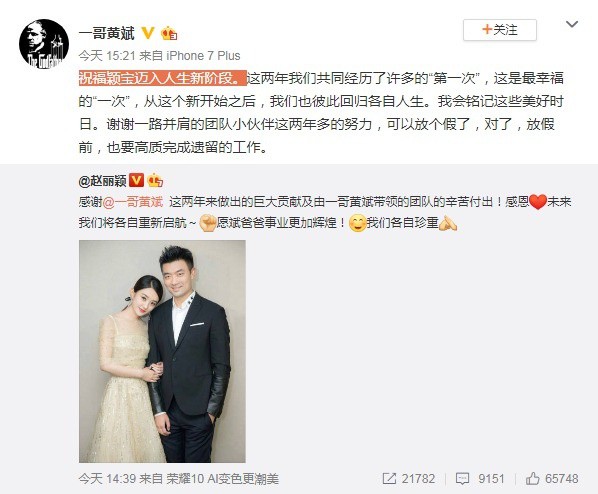The image size is (598, 494).
Task: Click the 今天 15:21 post timestamp
Action: click(107, 56)
